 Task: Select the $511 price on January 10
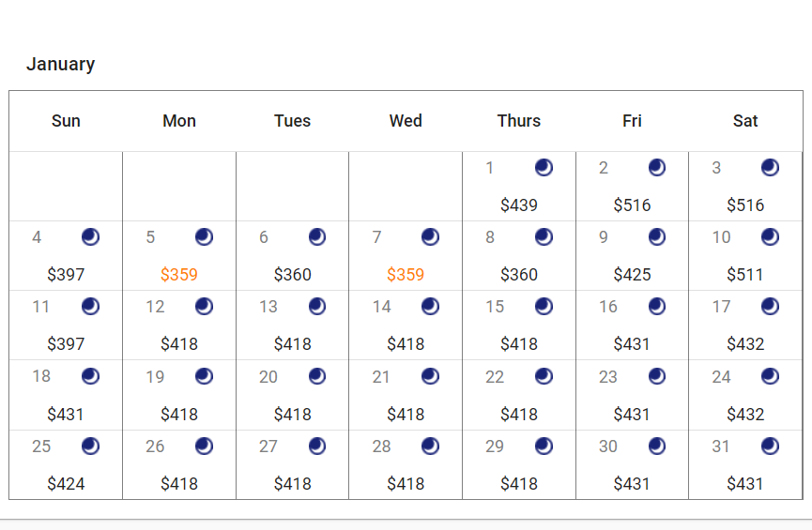(745, 275)
